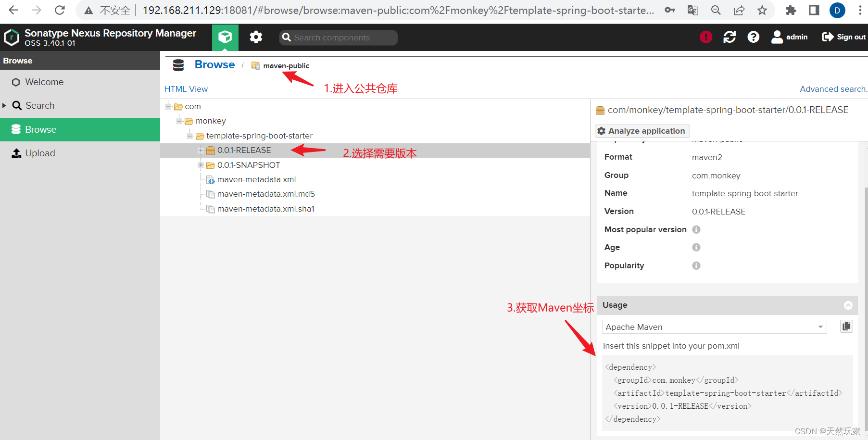The width and height of the screenshot is (868, 440).
Task: Show info for Most popular version
Action: tap(696, 229)
